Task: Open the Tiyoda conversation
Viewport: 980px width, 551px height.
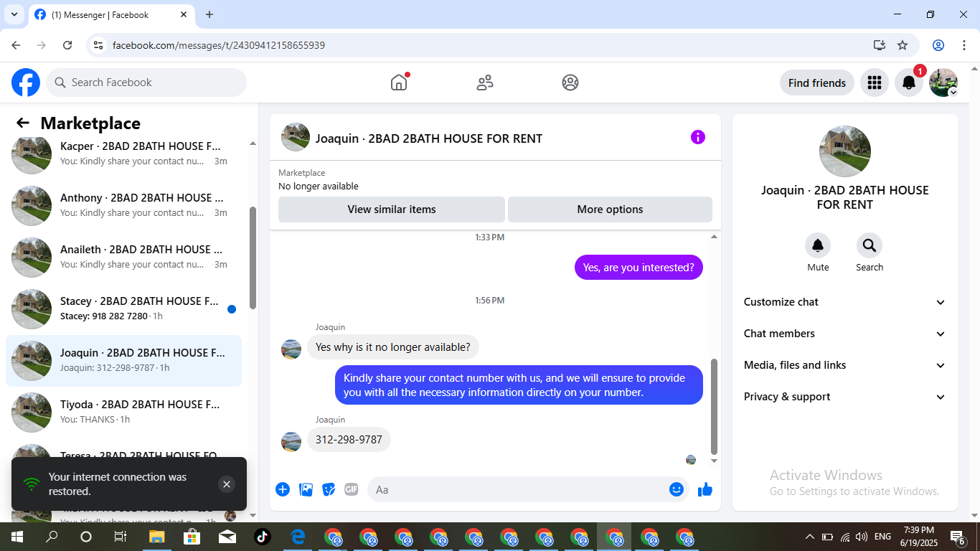Action: [x=123, y=413]
